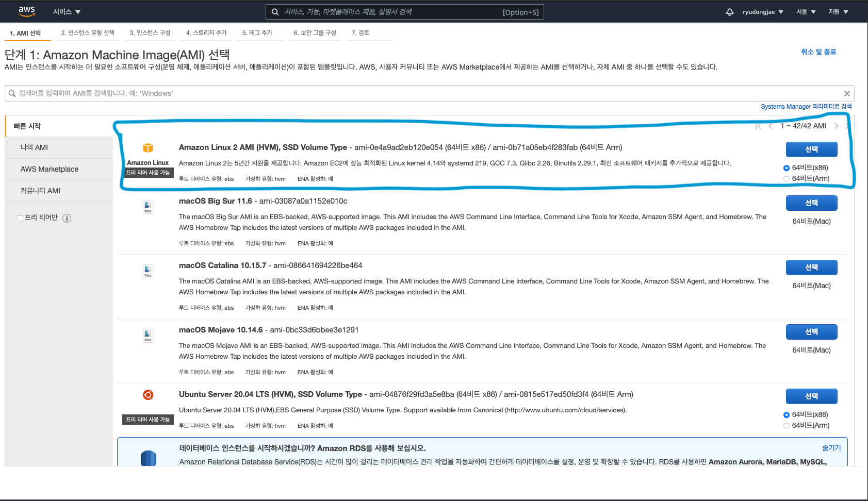Clear the AMI search with X icon
The width and height of the screenshot is (868, 501).
point(847,93)
